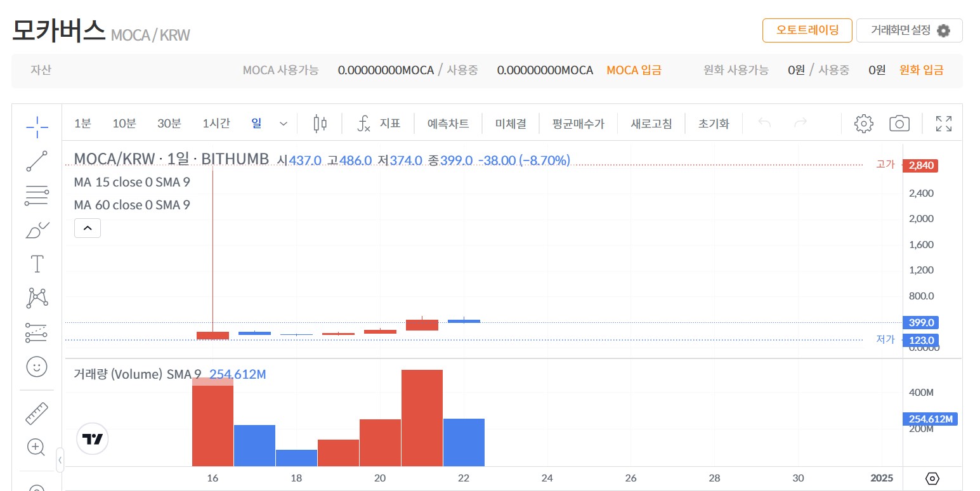Viewport: 980px width, 491px height.
Task: Take a chart snapshot with camera
Action: pos(899,123)
